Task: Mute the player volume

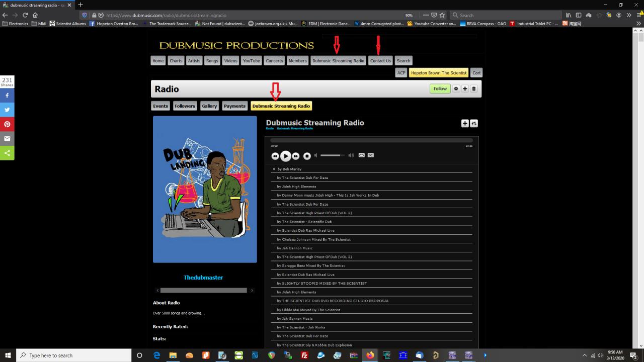Action: [314, 155]
